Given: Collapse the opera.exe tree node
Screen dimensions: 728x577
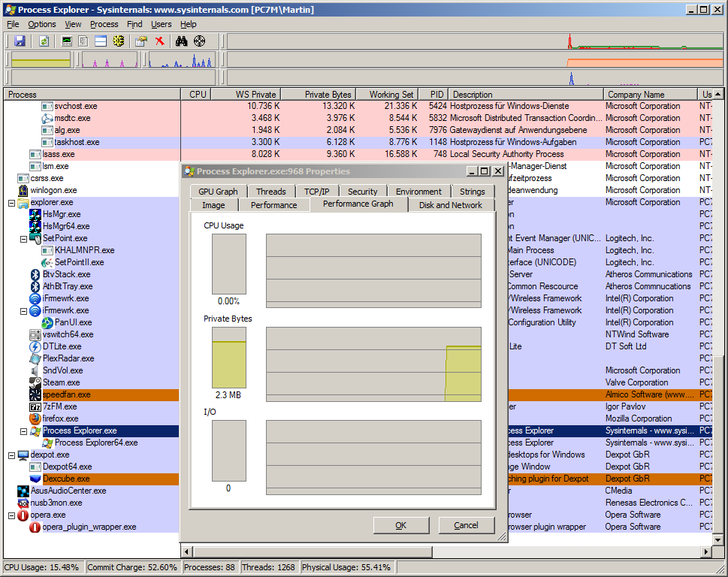Looking at the screenshot, I should point(11,515).
